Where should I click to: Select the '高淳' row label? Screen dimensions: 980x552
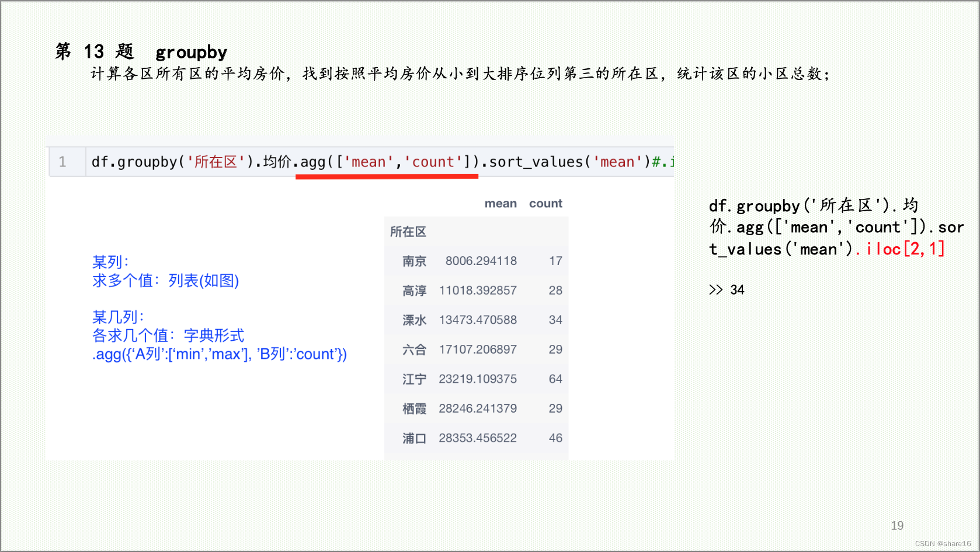coord(414,291)
